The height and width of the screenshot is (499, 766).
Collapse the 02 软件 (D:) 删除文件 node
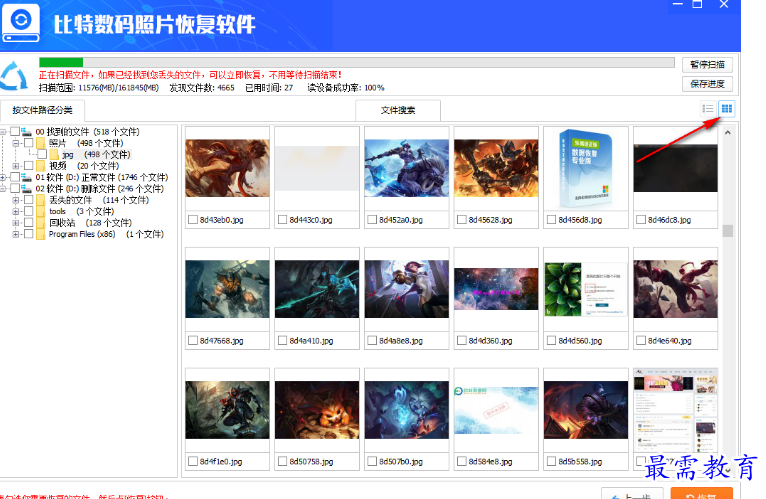click(3, 189)
